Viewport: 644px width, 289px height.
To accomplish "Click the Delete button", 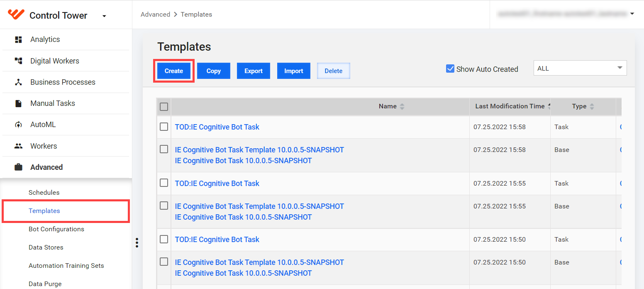I will pos(334,71).
